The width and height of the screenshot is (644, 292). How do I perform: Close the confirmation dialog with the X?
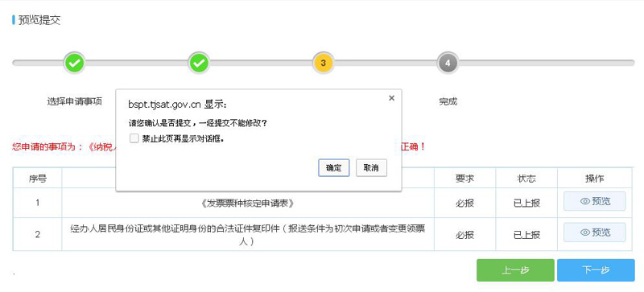tap(391, 98)
